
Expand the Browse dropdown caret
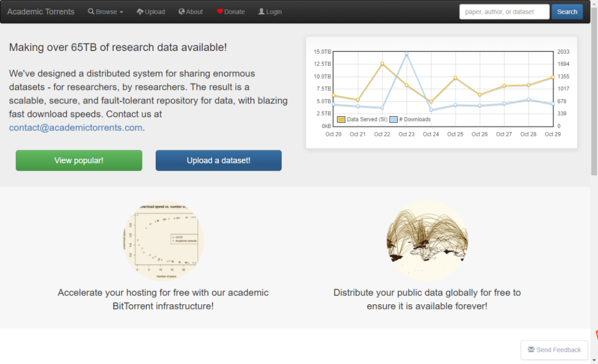coord(121,12)
